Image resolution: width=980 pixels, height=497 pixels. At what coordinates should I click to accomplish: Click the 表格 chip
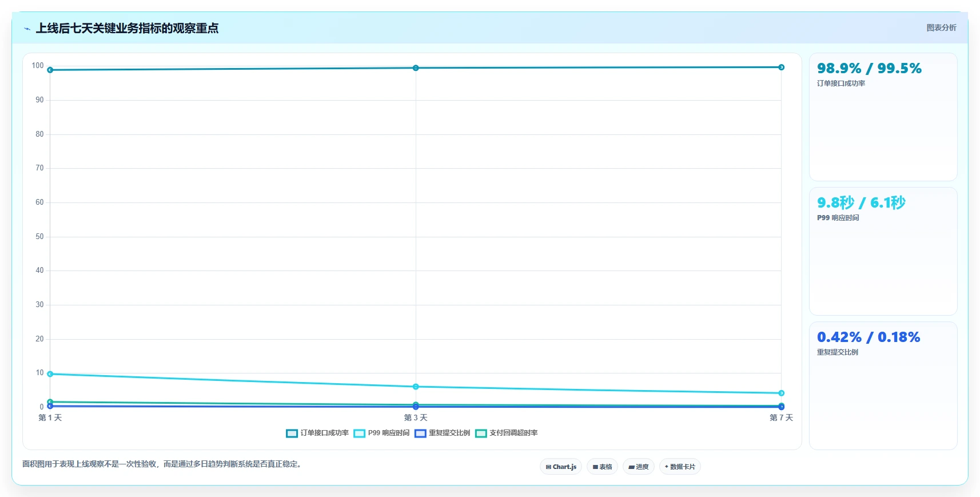pos(602,467)
